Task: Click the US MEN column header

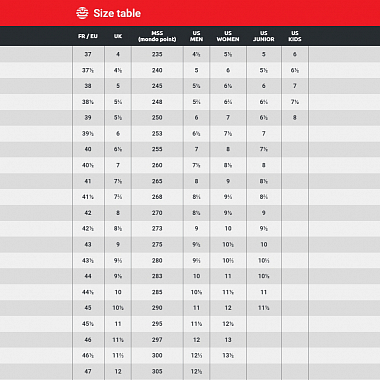Action: [x=196, y=36]
